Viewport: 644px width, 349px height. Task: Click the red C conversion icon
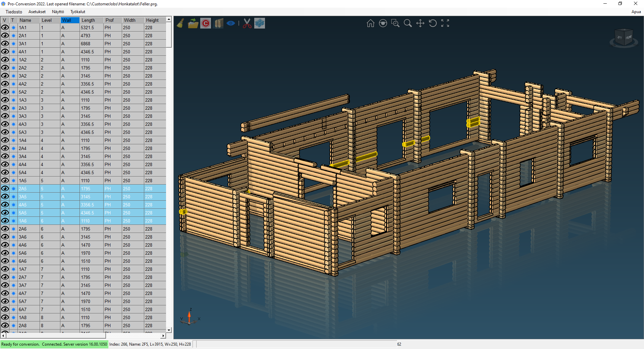[206, 23]
